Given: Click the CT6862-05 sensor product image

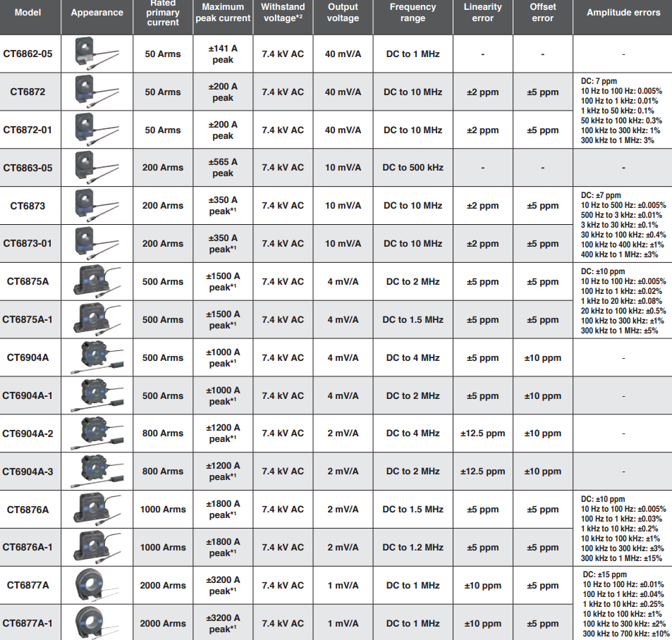Looking at the screenshot, I should [97, 54].
